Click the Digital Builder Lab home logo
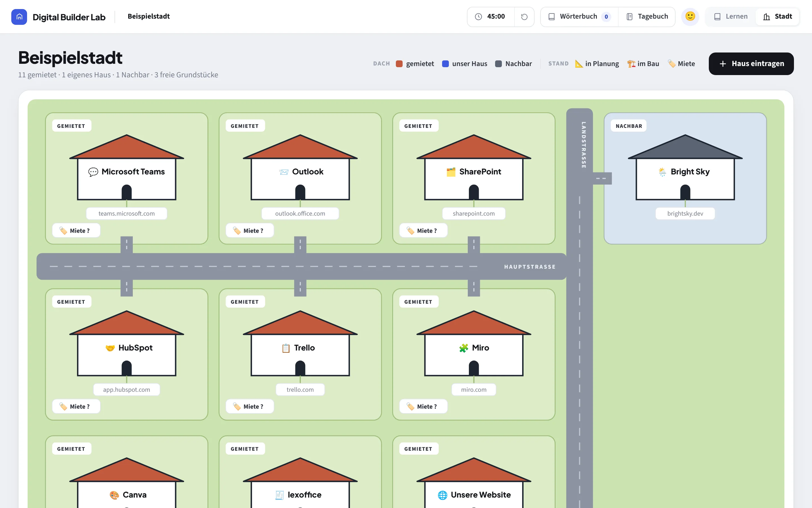Viewport: 812px width, 508px height. tap(19, 17)
